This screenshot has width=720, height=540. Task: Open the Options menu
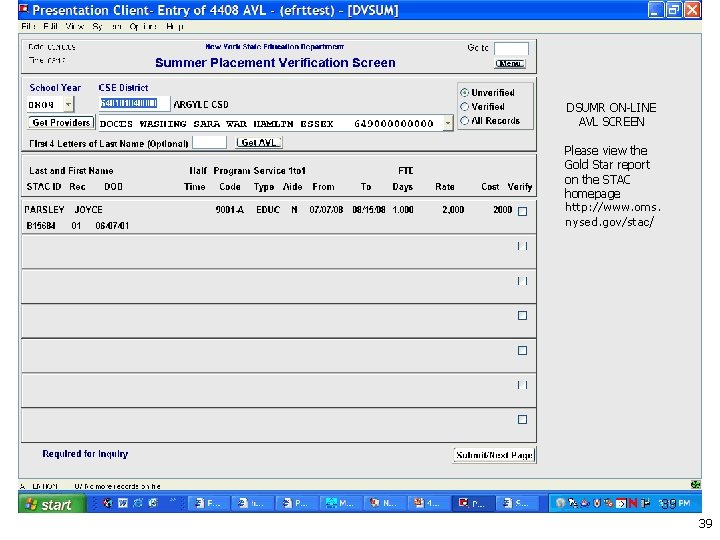click(143, 27)
